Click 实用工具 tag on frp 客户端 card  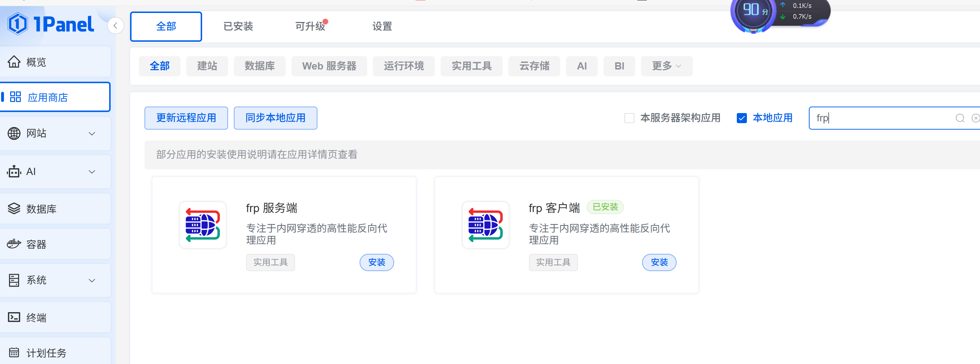[553, 262]
